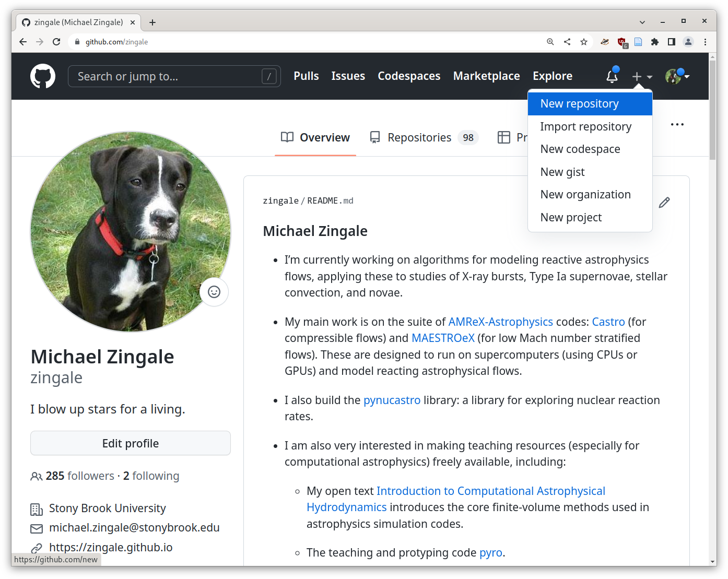Click the Stony Brook University text
This screenshot has height=579, width=728.
pos(107,508)
